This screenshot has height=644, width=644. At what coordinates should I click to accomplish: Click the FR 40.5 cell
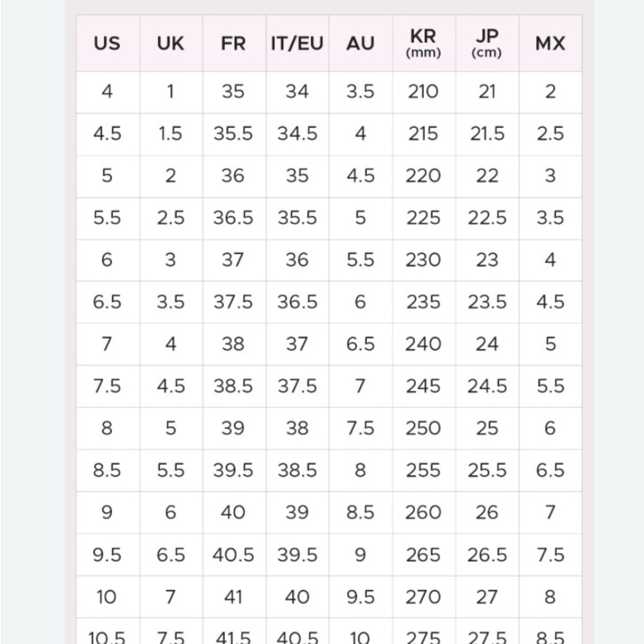pyautogui.click(x=234, y=555)
